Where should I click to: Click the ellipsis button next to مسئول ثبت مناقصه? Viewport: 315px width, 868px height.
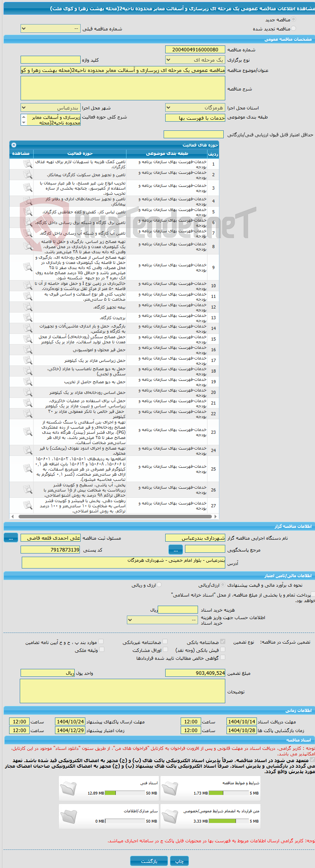11,538
